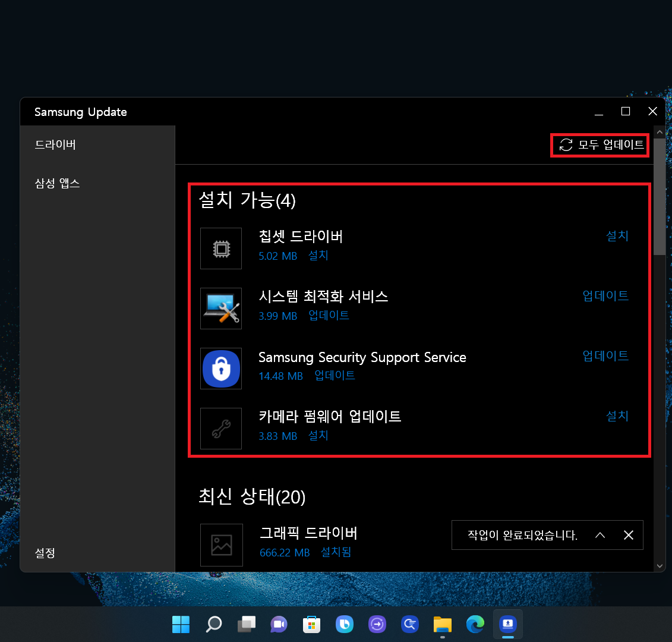Open the blue circular app beside Microsoft Store
672x642 pixels.
[x=344, y=624]
